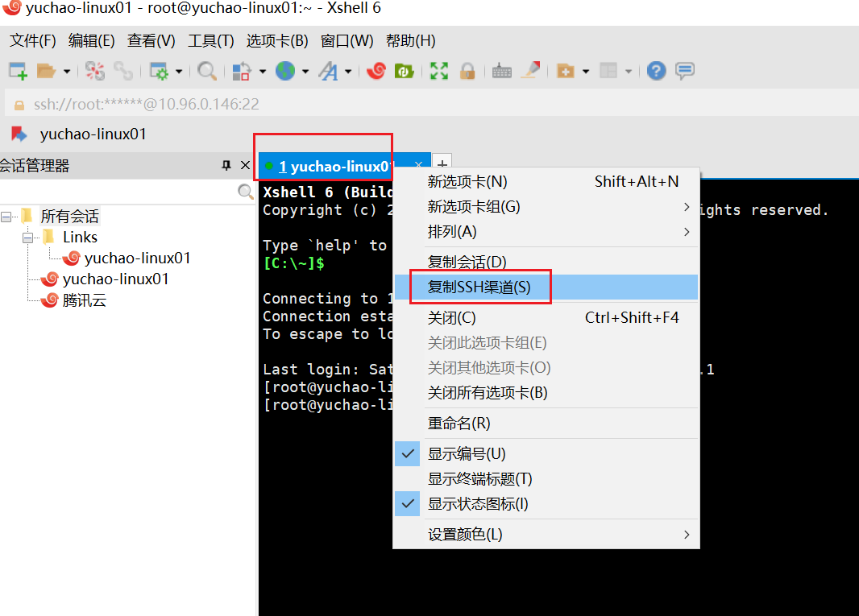Click the keyboard icon in toolbar

(x=501, y=71)
